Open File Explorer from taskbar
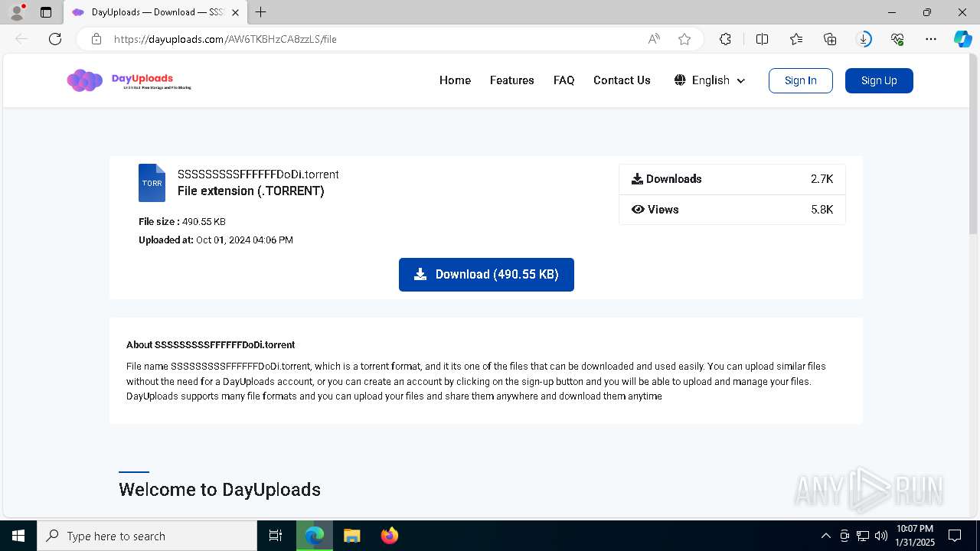Viewport: 980px width, 551px height. [352, 536]
